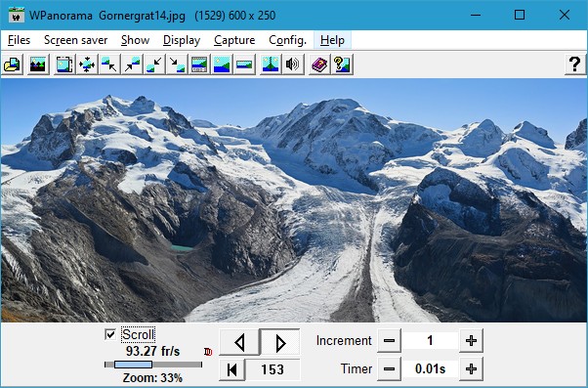Open the purple help book icon
588x388 pixels.
319,65
